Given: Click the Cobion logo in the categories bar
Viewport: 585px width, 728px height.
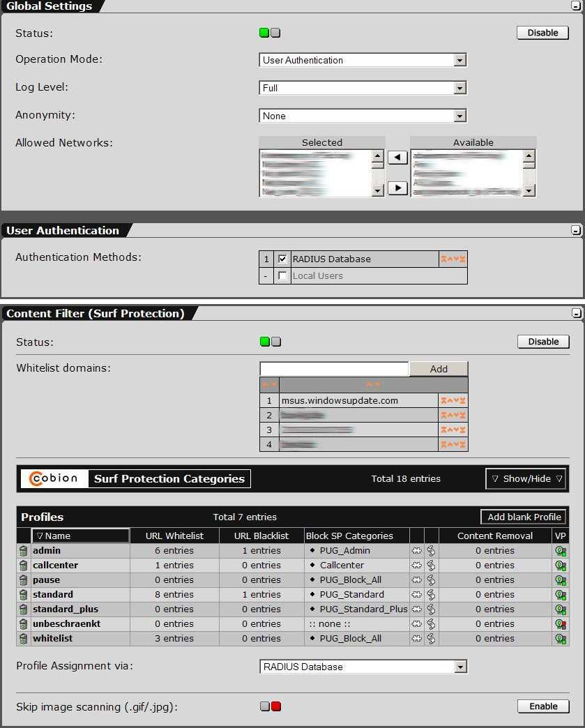Looking at the screenshot, I should [54, 478].
